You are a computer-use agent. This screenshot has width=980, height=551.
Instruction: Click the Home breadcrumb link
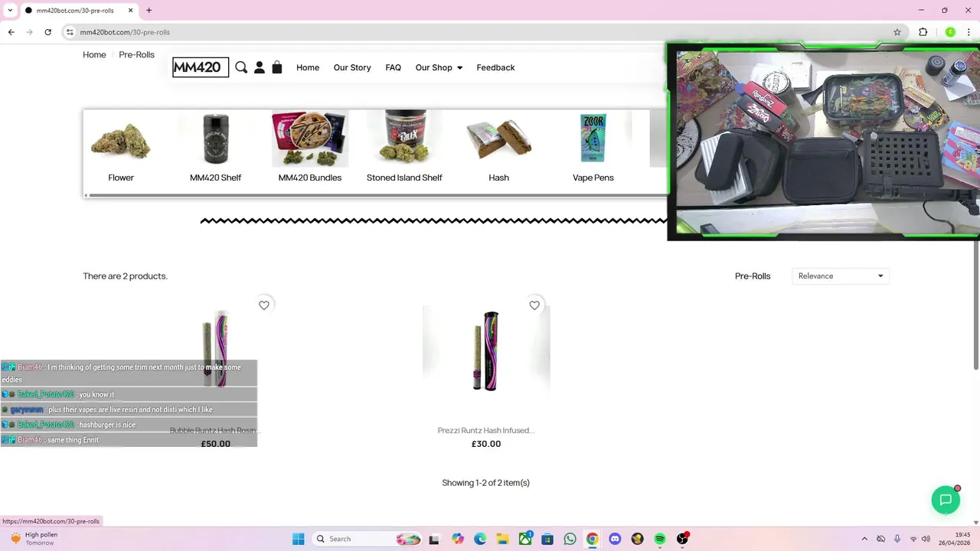(x=94, y=54)
